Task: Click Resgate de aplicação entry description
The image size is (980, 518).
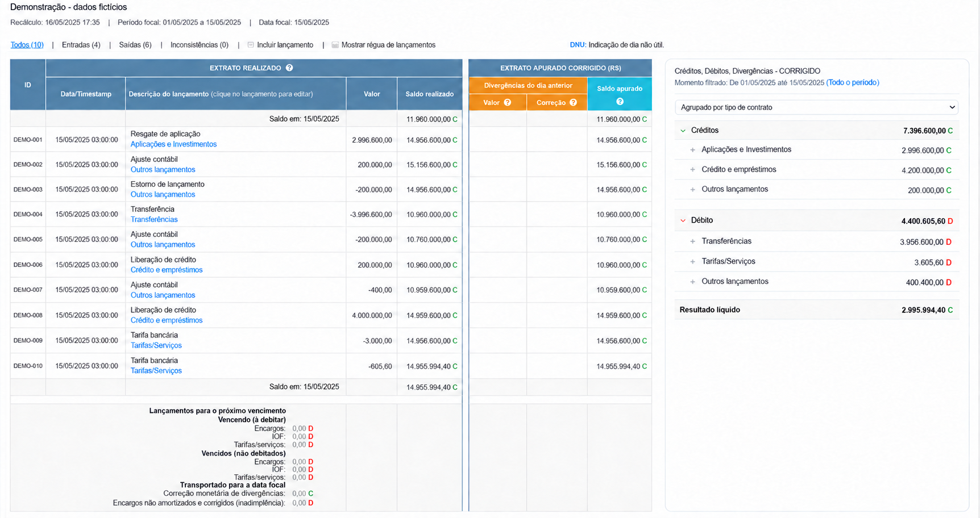Action: [165, 134]
